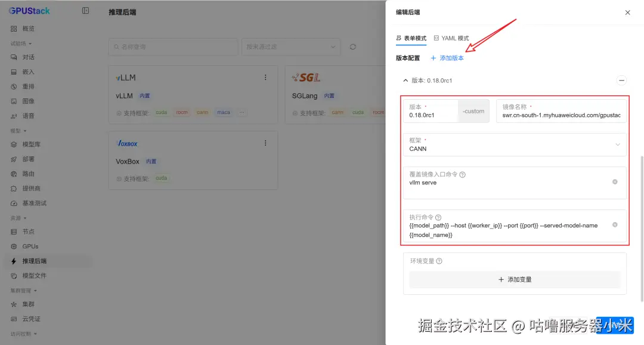Switch to 表单模式 form tab

411,38
